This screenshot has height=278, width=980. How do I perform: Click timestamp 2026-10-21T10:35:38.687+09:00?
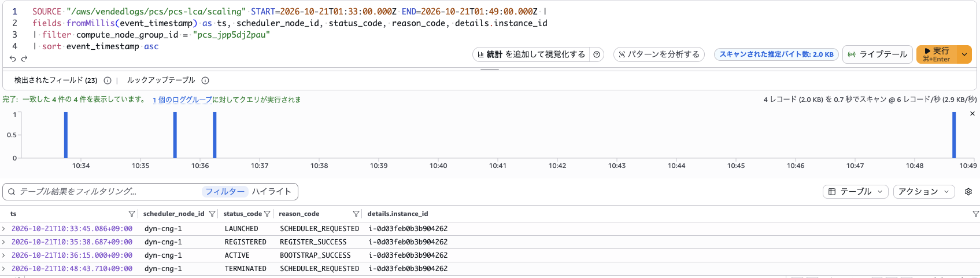coord(72,242)
